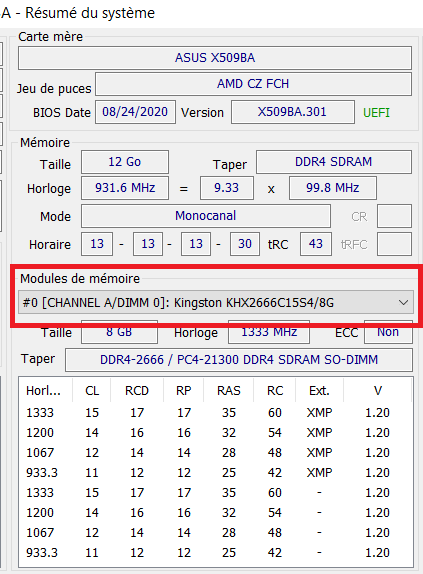Click the 'Carte mère' group label
The height and width of the screenshot is (574, 423).
50,37
